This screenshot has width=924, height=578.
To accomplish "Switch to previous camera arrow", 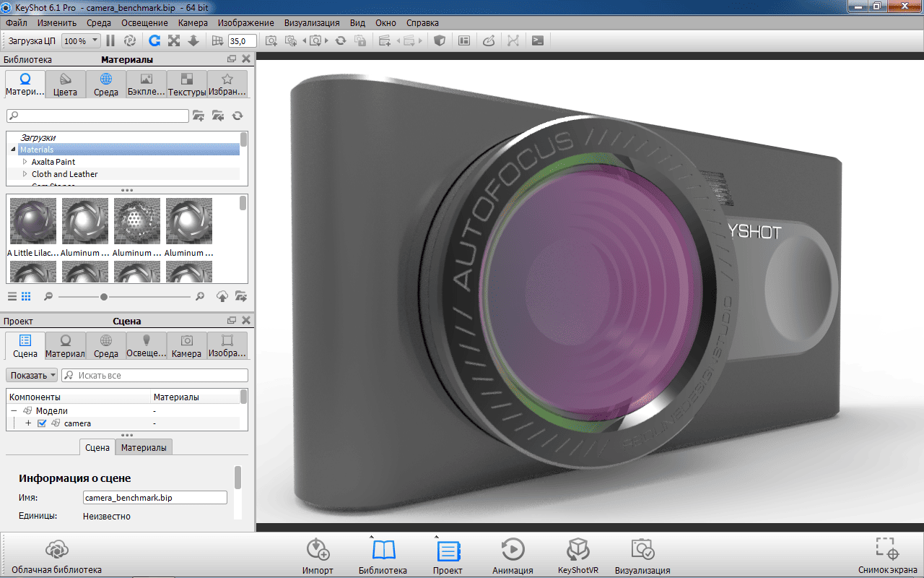I will coord(304,41).
